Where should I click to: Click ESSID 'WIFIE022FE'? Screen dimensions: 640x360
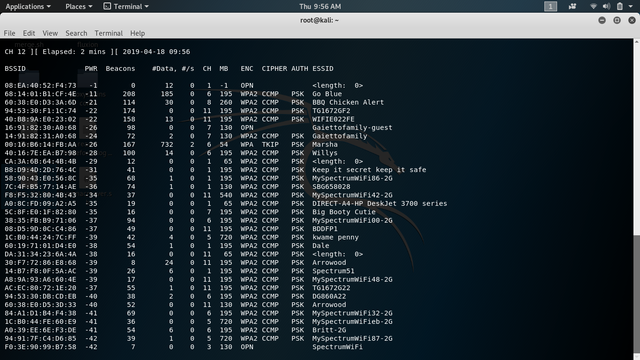(x=333, y=119)
